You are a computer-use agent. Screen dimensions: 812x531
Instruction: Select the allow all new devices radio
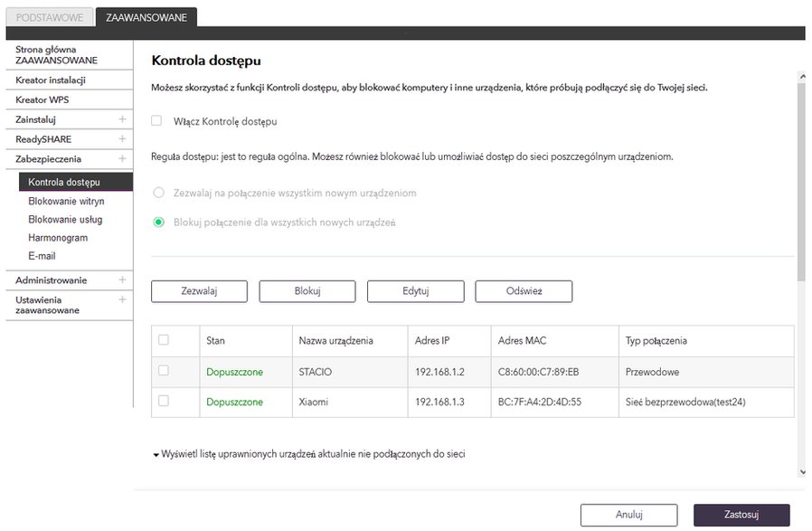(158, 193)
